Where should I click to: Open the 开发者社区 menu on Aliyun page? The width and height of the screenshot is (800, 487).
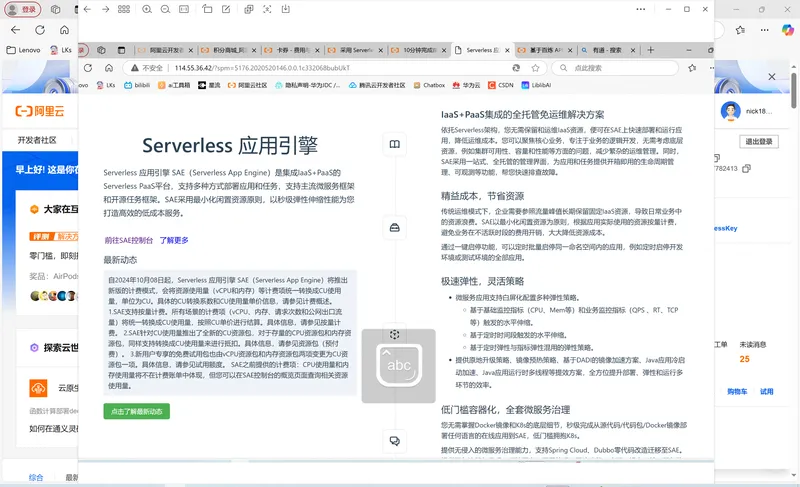pos(37,140)
